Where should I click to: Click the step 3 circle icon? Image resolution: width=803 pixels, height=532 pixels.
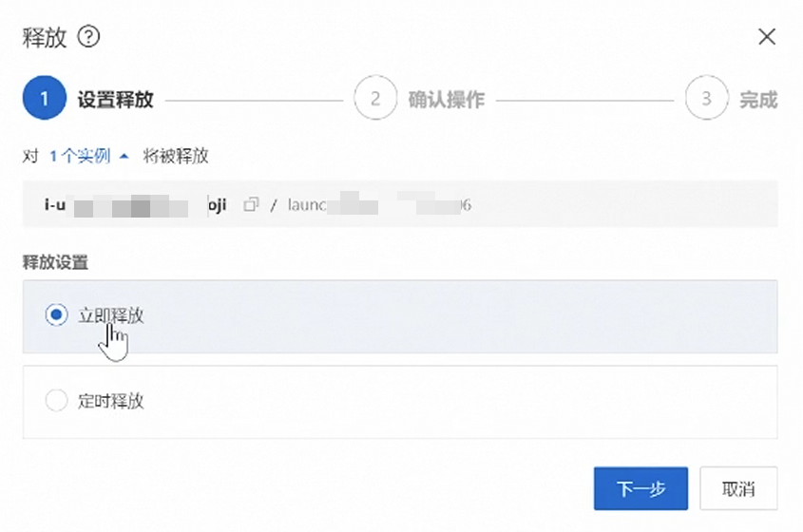pos(705,99)
